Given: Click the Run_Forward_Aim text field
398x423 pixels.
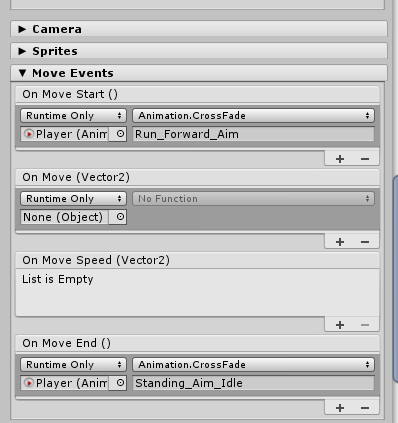Looking at the screenshot, I should 253,134.
